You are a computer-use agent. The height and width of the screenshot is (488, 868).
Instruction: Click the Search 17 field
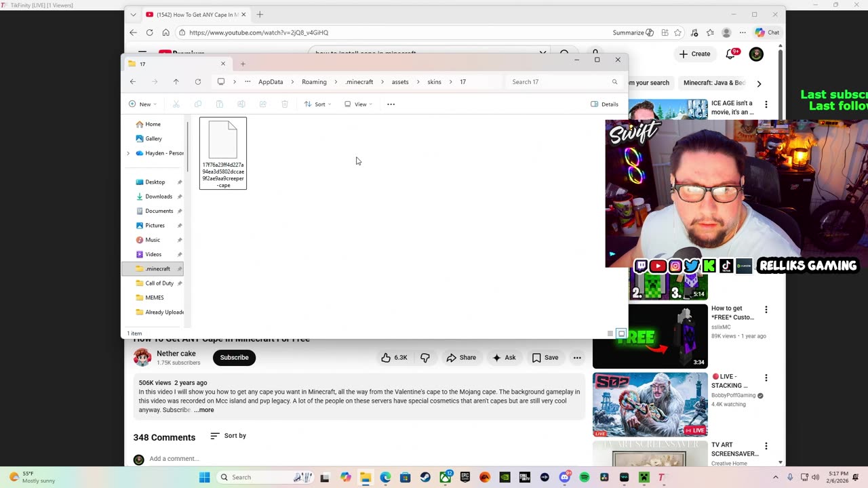pyautogui.click(x=564, y=82)
